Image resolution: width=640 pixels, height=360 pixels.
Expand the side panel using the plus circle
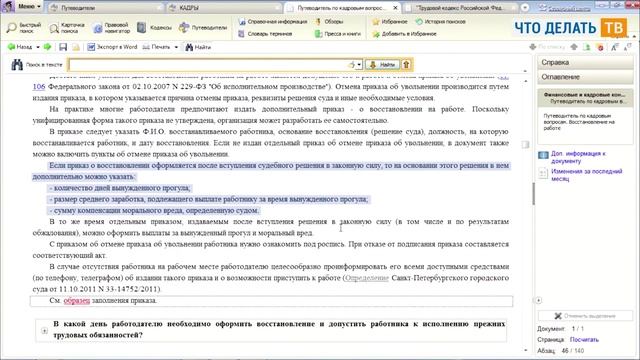538,300
